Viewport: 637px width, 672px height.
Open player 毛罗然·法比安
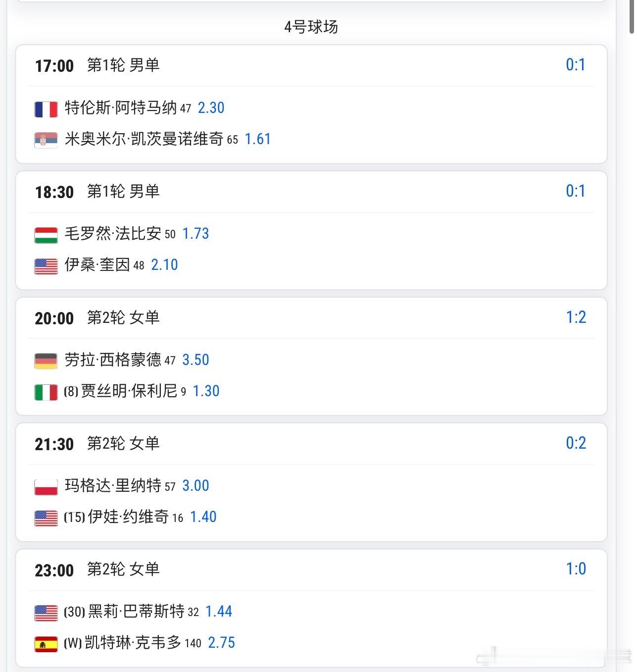113,233
